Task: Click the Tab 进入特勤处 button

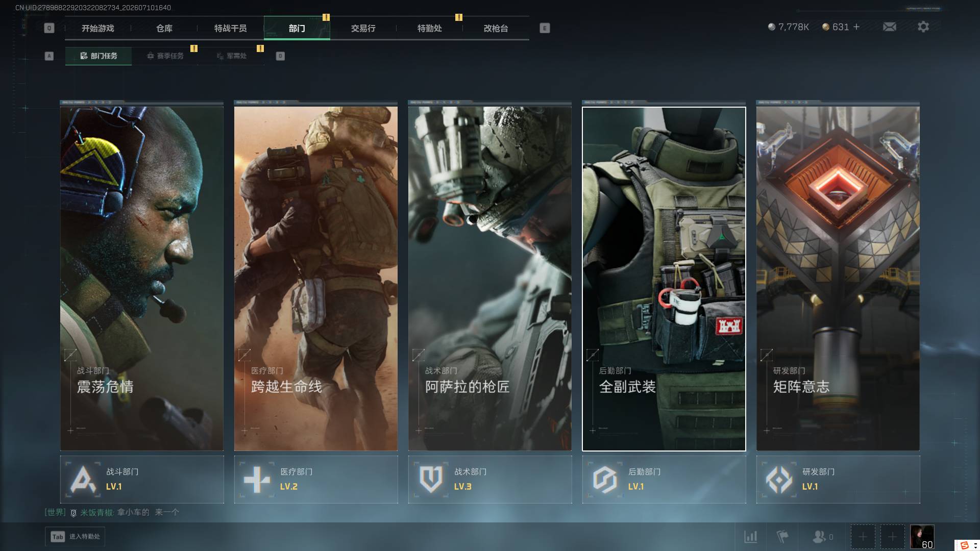Action: pos(75,537)
